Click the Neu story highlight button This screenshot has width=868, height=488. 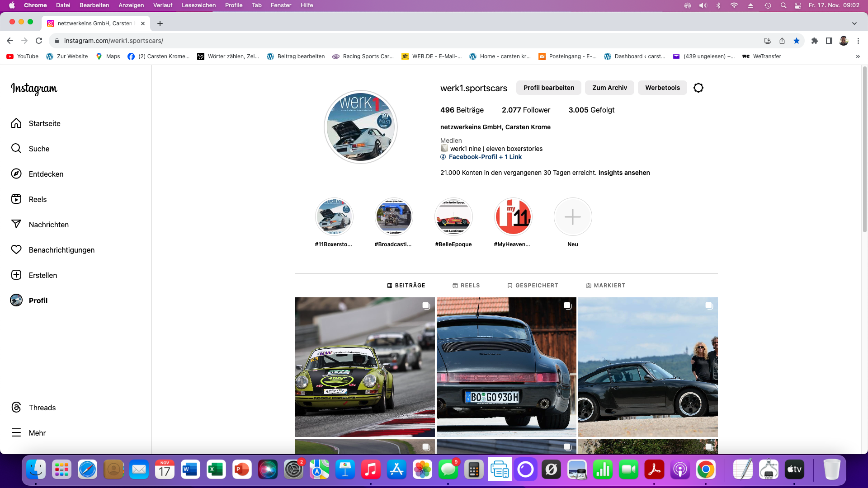pyautogui.click(x=573, y=217)
